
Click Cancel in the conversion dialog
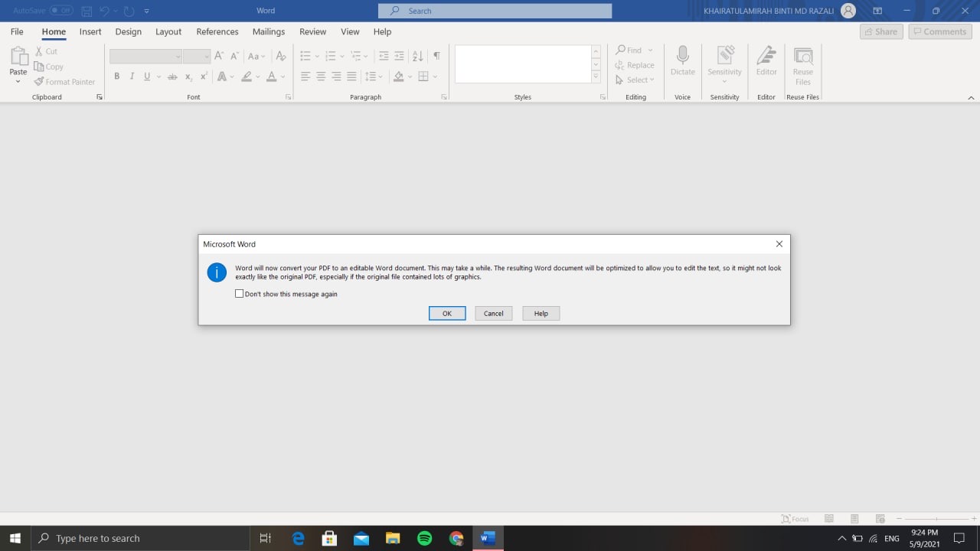[494, 313]
